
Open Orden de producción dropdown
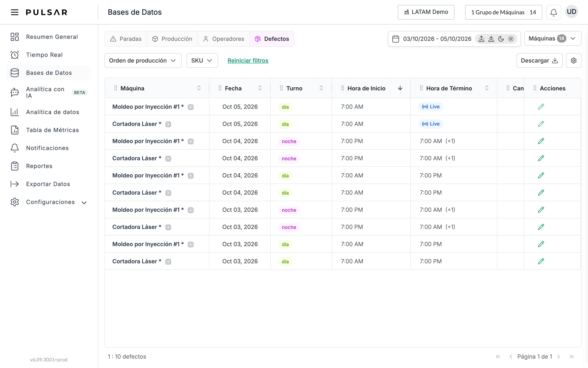click(x=143, y=60)
